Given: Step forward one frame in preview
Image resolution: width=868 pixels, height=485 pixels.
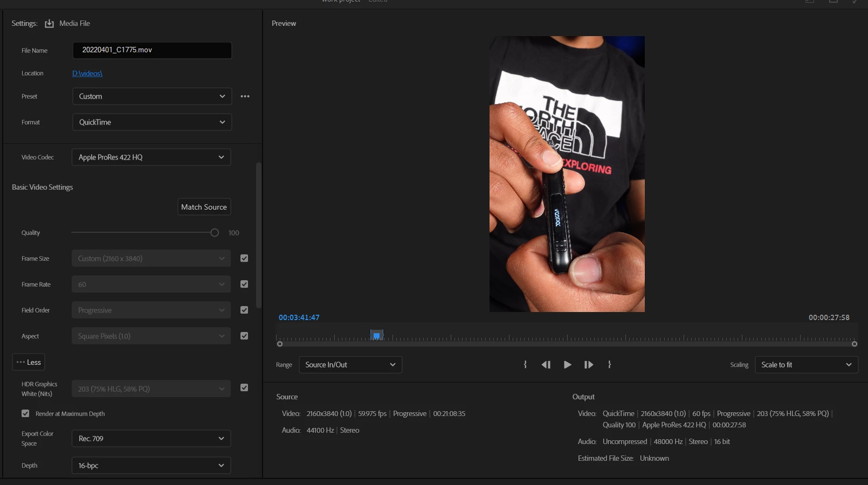Looking at the screenshot, I should tap(589, 365).
